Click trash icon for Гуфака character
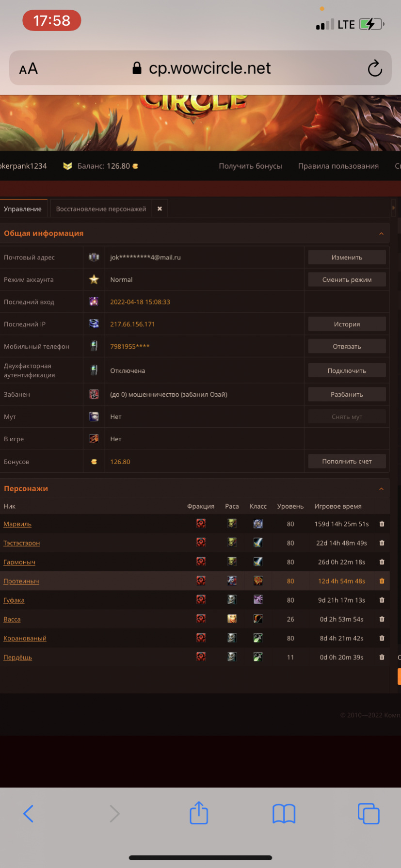Viewport: 401px width, 868px height. tap(382, 600)
